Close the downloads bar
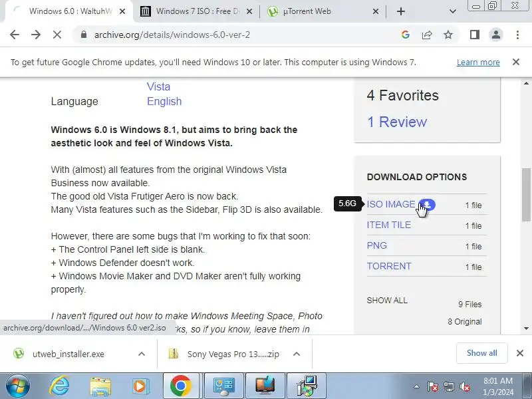532x399 pixels. coord(520,353)
